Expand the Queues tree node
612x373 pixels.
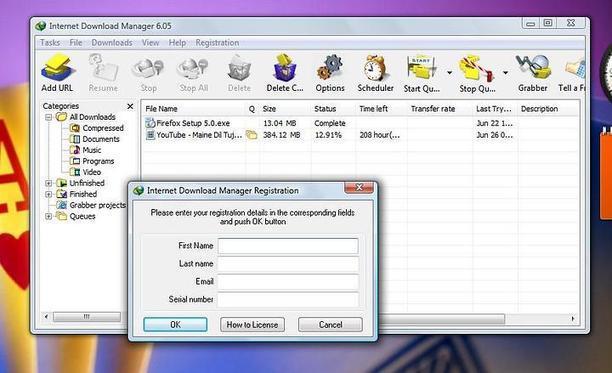[x=48, y=216]
